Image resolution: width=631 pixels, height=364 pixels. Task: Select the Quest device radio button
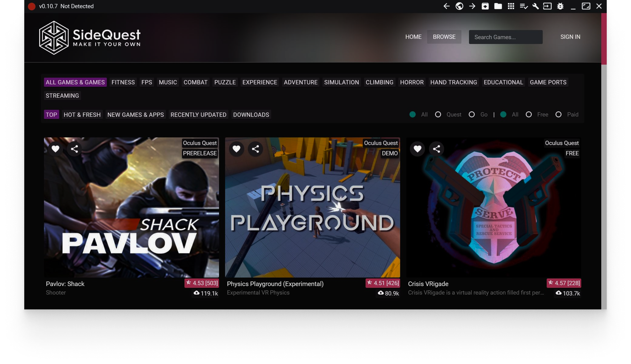point(438,114)
